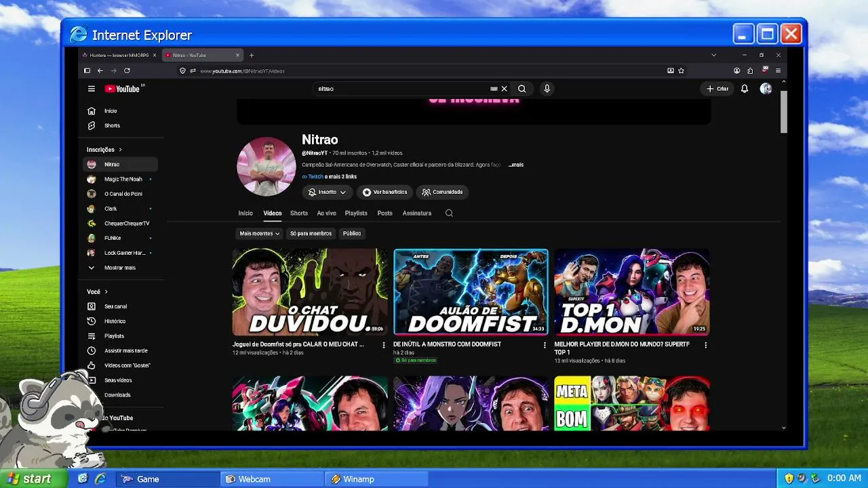Click the on-screen keyboard icon in search box
Screen dimensions: 868x488
point(494,89)
